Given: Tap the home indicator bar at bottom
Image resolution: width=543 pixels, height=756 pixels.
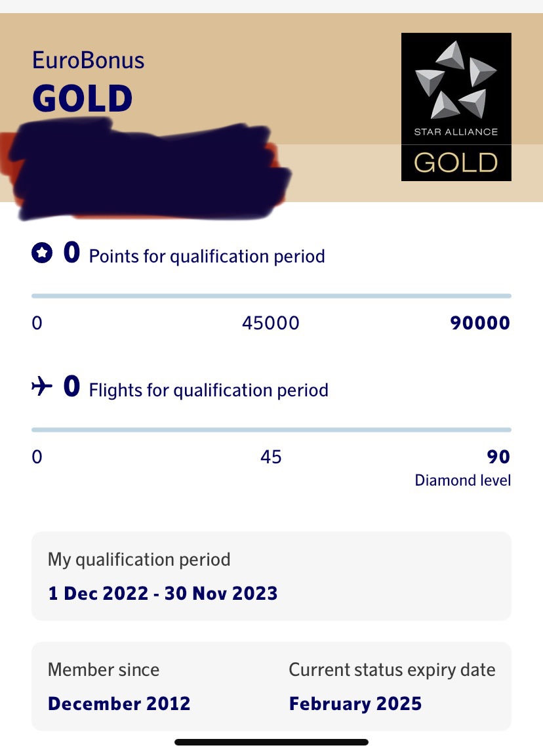Looking at the screenshot, I should tap(271, 742).
